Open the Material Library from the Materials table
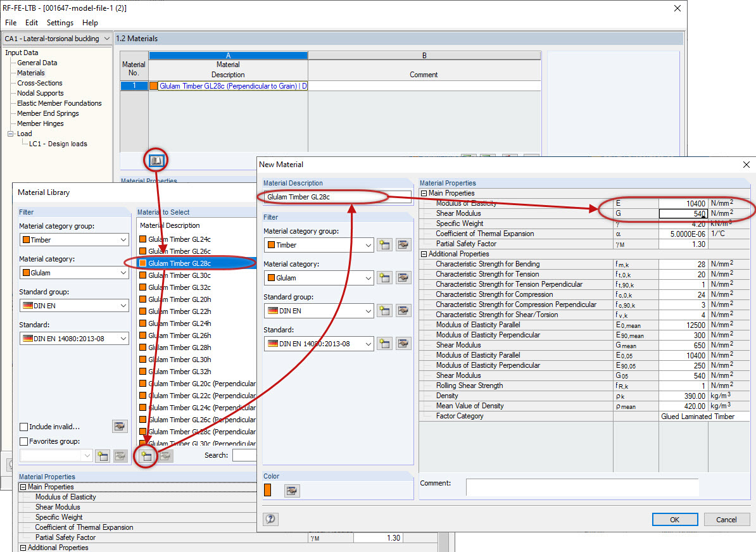The width and height of the screenshot is (756, 552). (156, 160)
